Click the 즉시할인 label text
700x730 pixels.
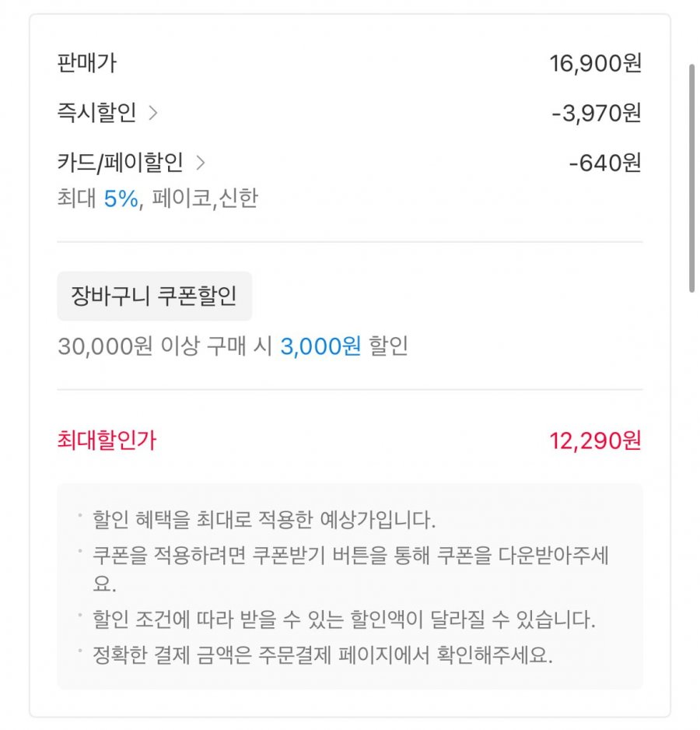96,113
